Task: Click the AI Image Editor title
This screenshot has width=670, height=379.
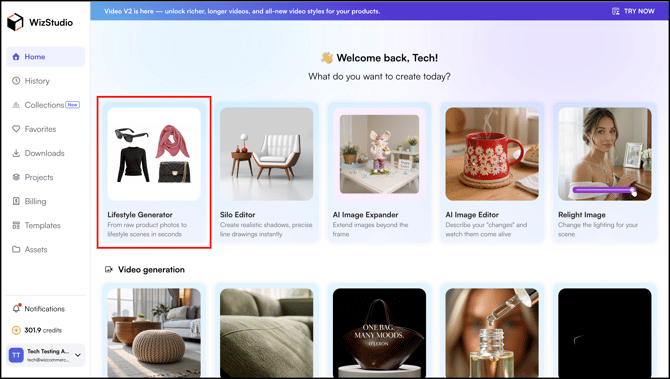Action: (472, 214)
